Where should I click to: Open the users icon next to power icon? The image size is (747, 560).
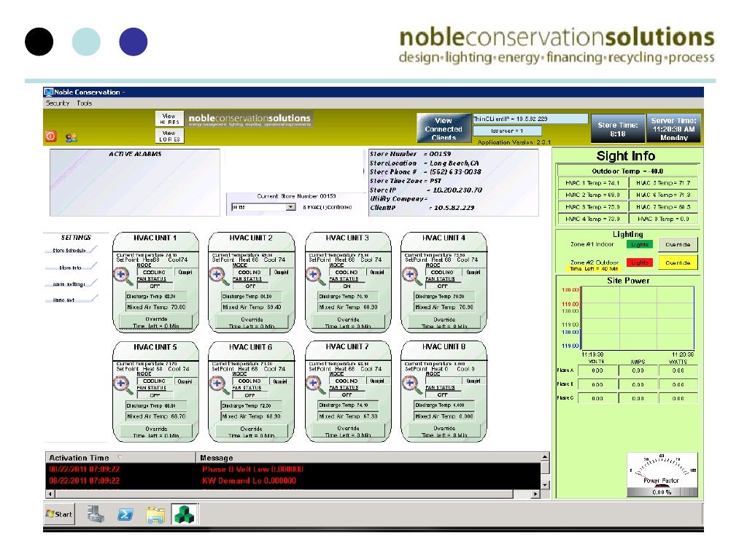(x=71, y=138)
